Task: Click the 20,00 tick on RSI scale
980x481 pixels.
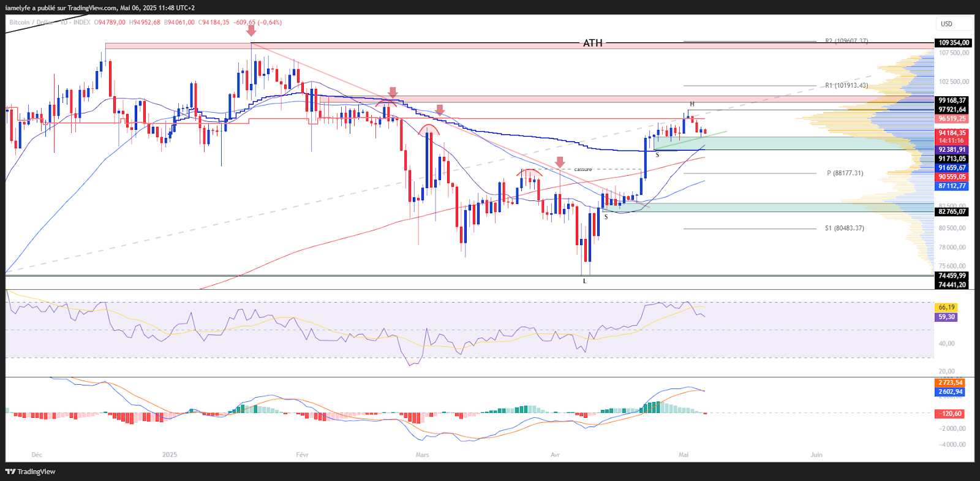Action: tap(947, 371)
